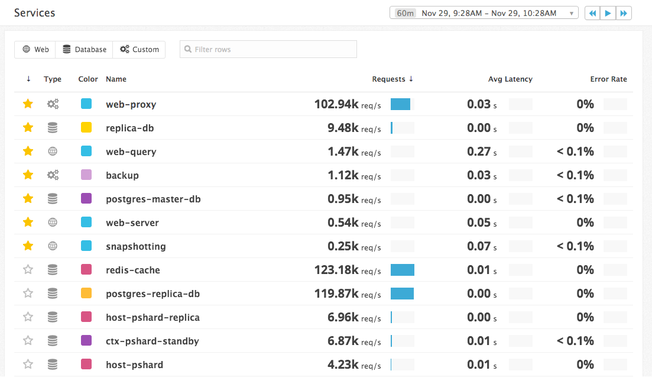Viewport: 652px width, 377px height.
Task: Step forward the time range
Action: [624, 13]
